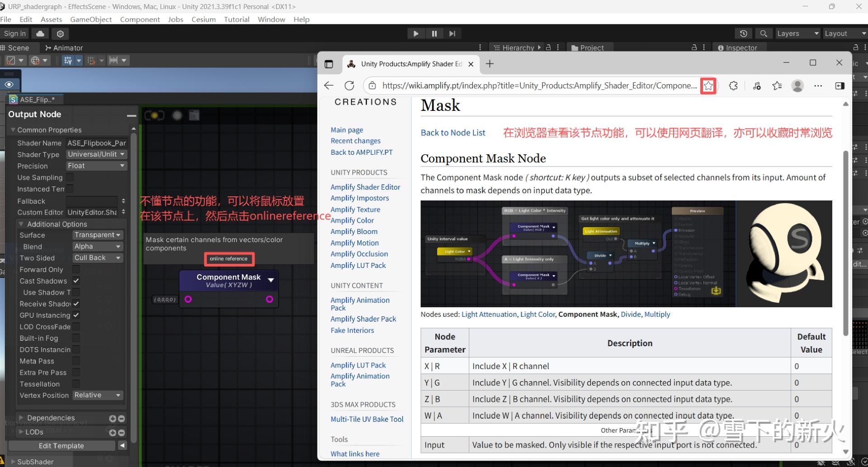Follow the Back to Node List link
The image size is (868, 467).
[453, 133]
